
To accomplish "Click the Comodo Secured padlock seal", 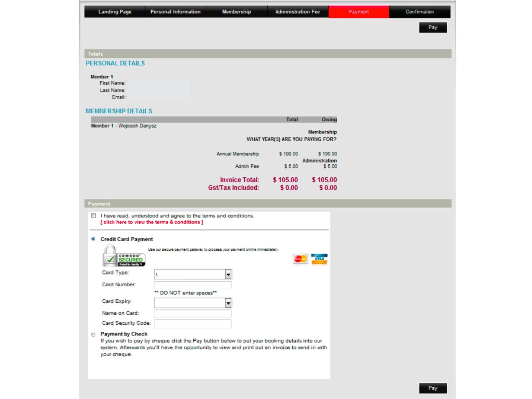I will point(124,256).
